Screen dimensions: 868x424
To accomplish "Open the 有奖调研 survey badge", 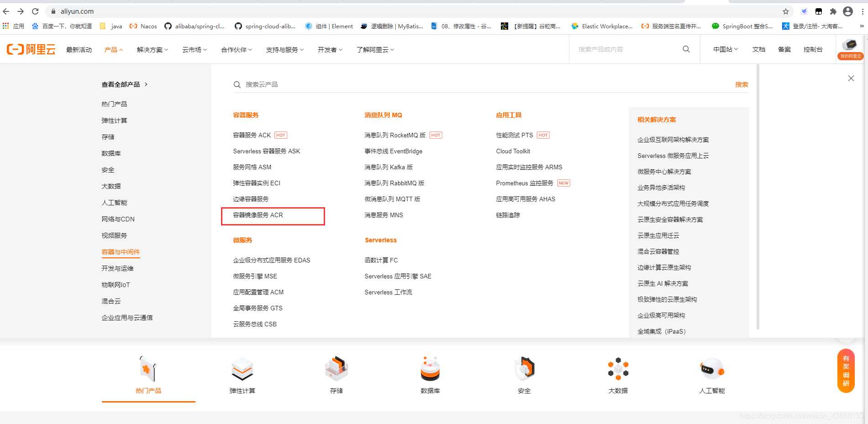I will click(846, 371).
